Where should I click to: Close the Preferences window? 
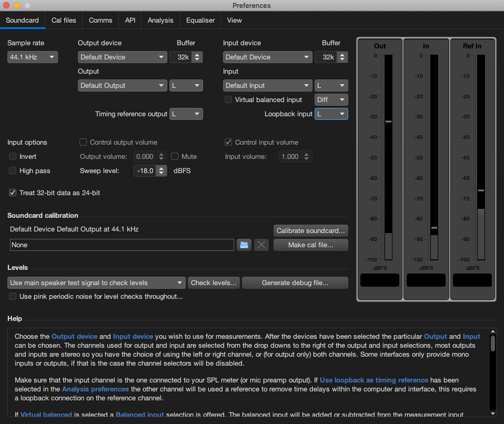(x=6, y=5)
